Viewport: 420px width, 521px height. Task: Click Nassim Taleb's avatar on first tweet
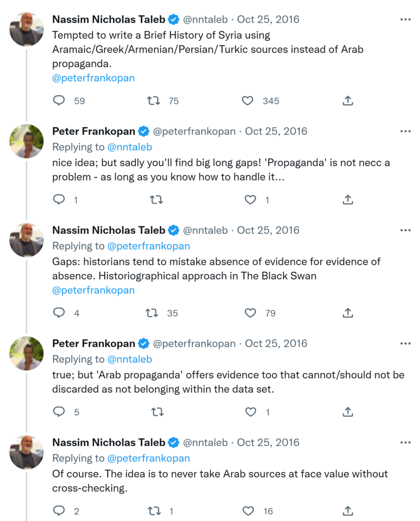point(26,29)
